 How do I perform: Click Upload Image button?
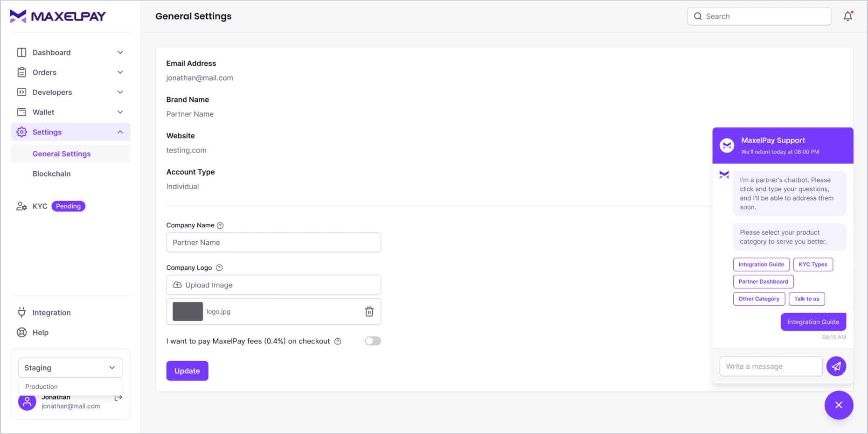(273, 285)
